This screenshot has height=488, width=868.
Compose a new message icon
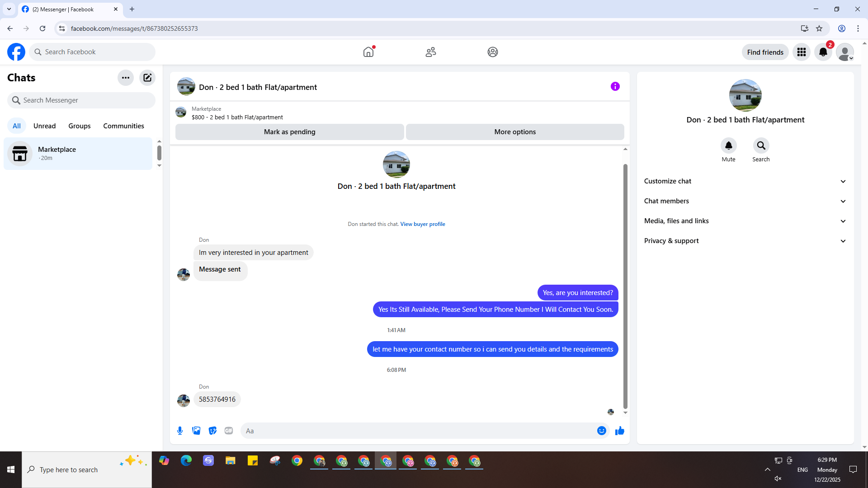(x=147, y=78)
